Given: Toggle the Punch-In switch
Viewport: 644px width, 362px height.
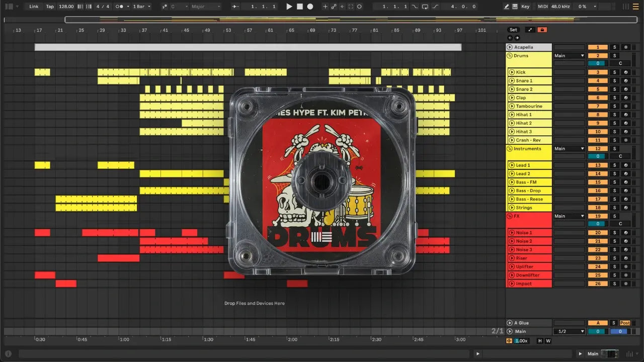Looking at the screenshot, I should 415,7.
